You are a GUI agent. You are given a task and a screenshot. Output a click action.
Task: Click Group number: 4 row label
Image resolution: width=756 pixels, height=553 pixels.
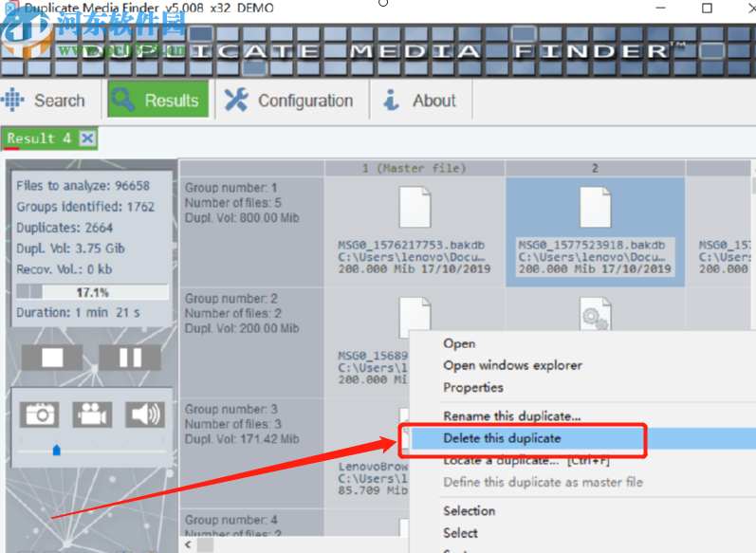point(230,520)
